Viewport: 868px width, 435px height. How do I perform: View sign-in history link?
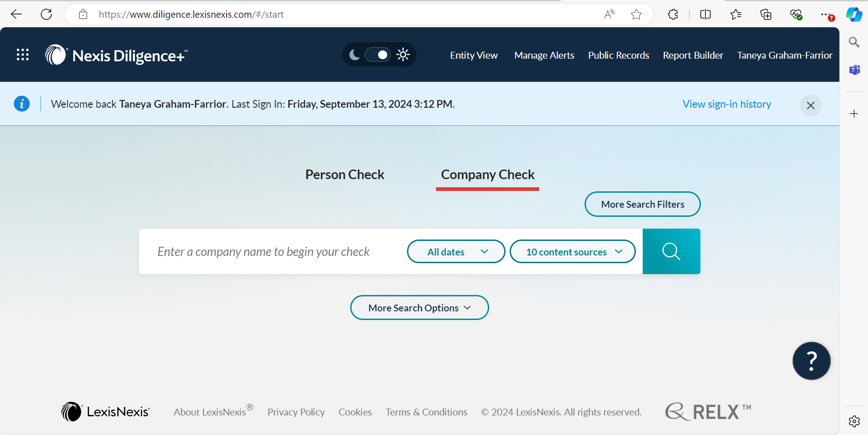[x=727, y=104]
